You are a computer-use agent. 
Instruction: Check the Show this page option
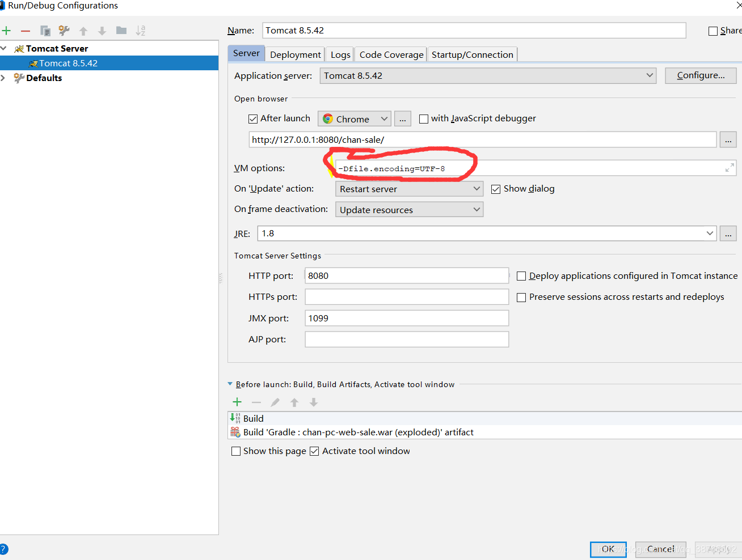point(236,452)
